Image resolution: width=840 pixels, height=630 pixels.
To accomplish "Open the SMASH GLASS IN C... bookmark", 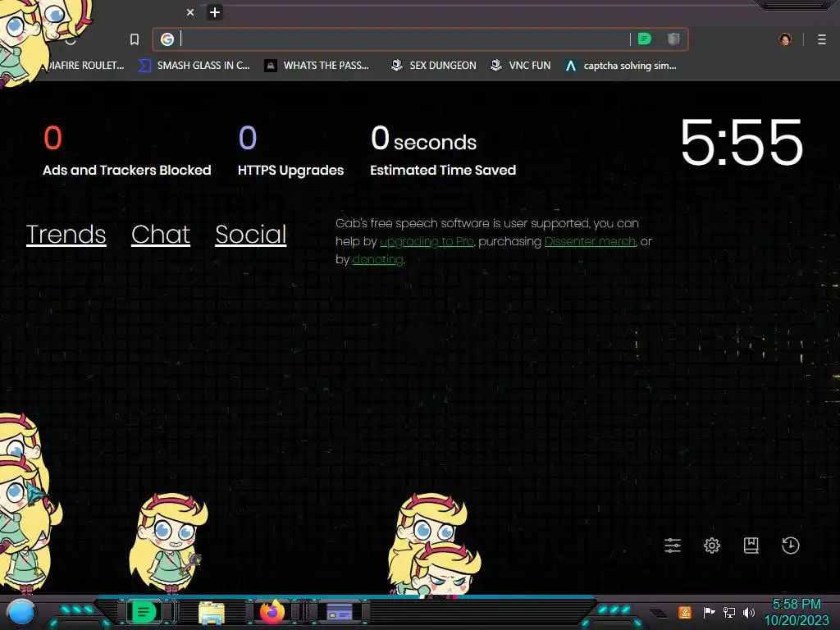I will pos(194,66).
